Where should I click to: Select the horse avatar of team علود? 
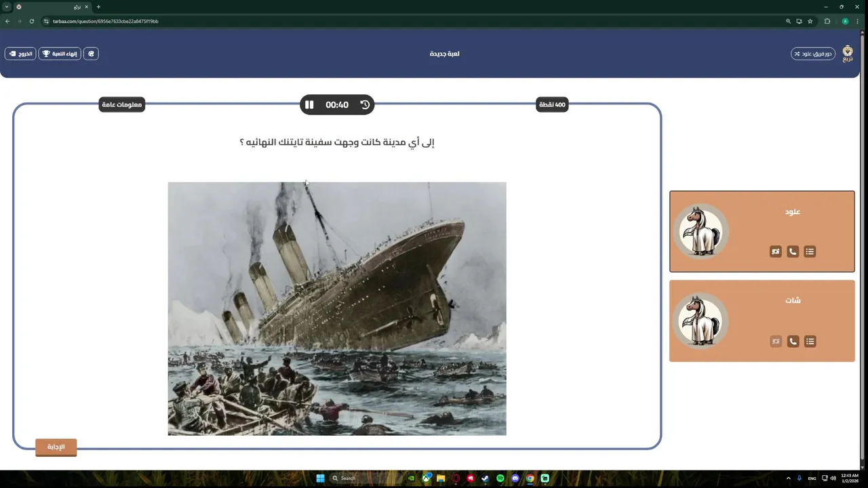click(x=701, y=231)
